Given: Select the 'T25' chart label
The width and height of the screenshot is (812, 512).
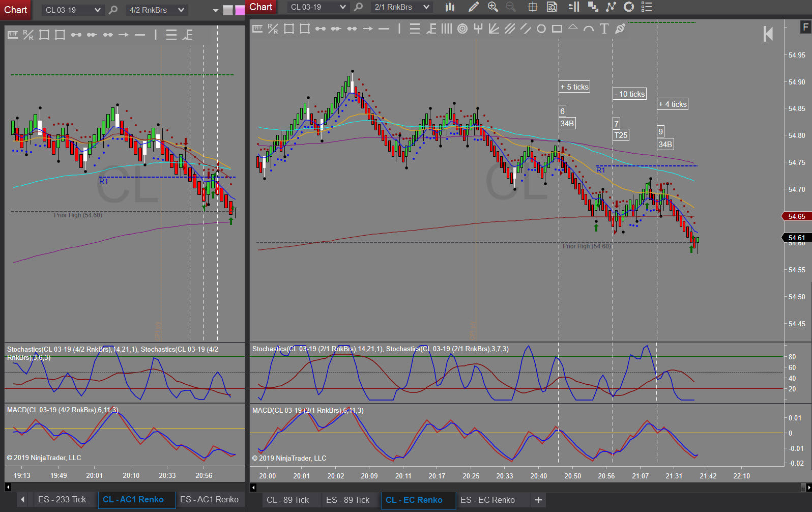Looking at the screenshot, I should pos(621,135).
